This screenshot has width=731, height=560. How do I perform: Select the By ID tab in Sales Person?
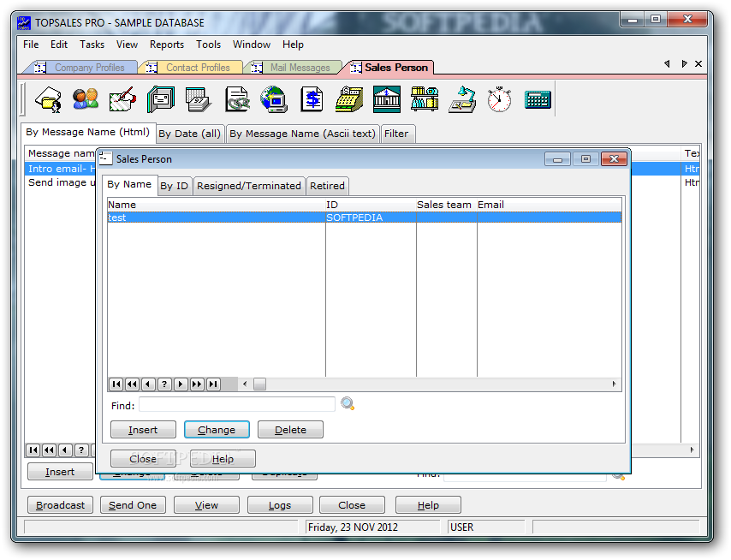coord(174,186)
